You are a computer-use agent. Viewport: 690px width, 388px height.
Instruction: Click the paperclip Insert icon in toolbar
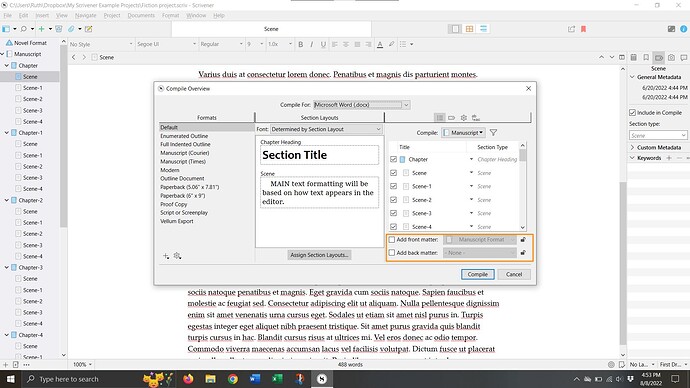[x=71, y=29]
